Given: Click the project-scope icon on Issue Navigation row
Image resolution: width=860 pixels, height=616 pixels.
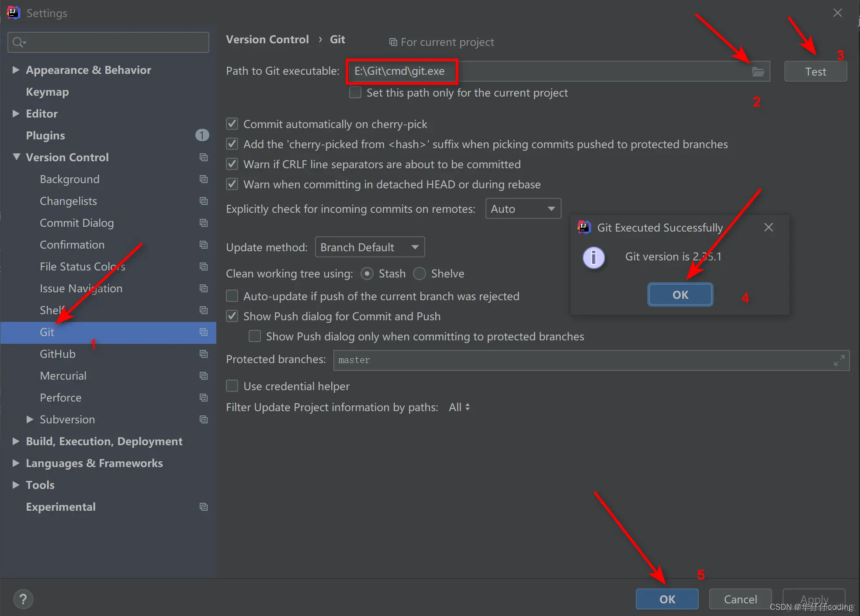Looking at the screenshot, I should pos(204,288).
